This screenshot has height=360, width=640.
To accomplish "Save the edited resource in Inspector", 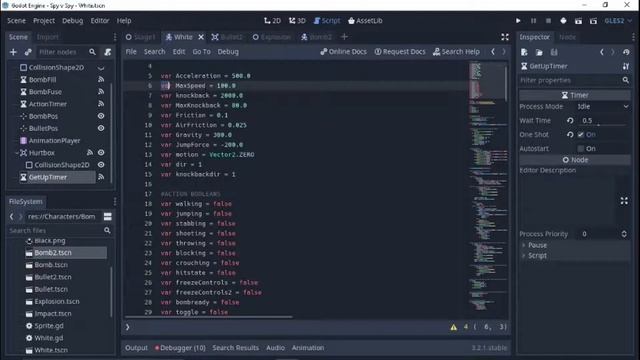I will tap(554, 52).
